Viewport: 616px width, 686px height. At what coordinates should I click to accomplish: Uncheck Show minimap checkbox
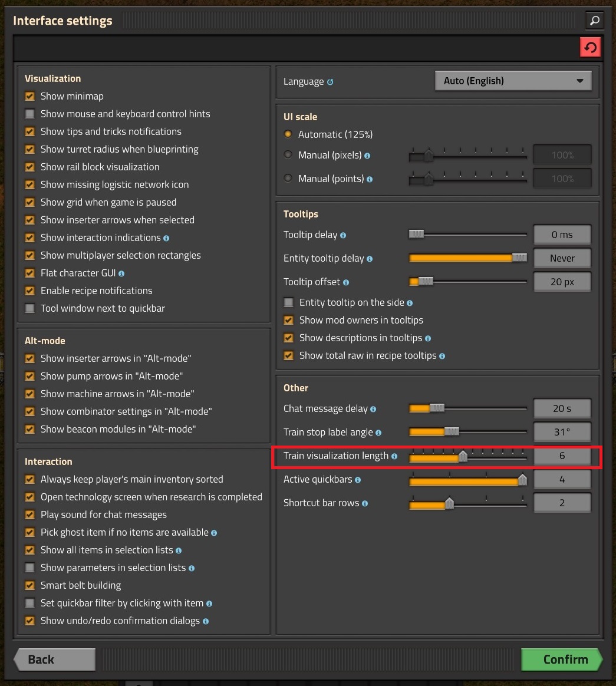click(29, 96)
